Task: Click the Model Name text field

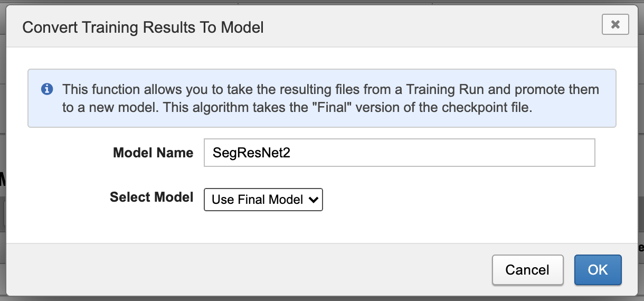Action: [x=399, y=153]
